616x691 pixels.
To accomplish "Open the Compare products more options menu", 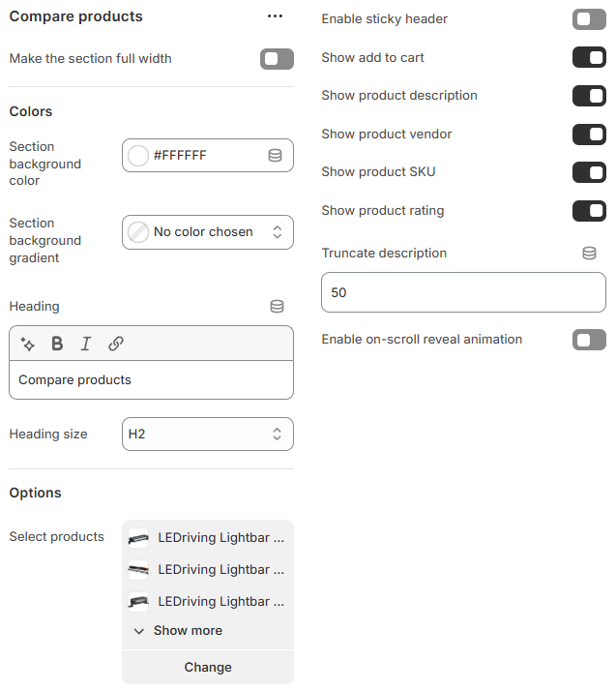I will tap(275, 16).
